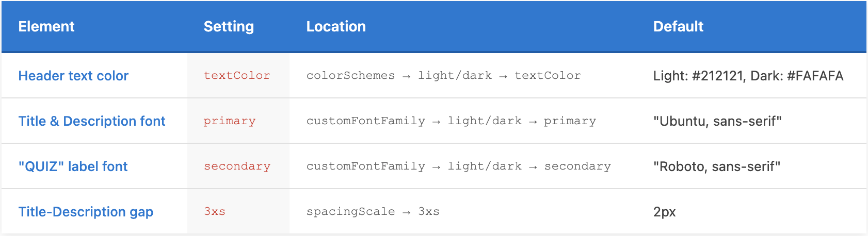Click the colorSchemes location path
Viewport: 868px width, 236px height.
(443, 76)
